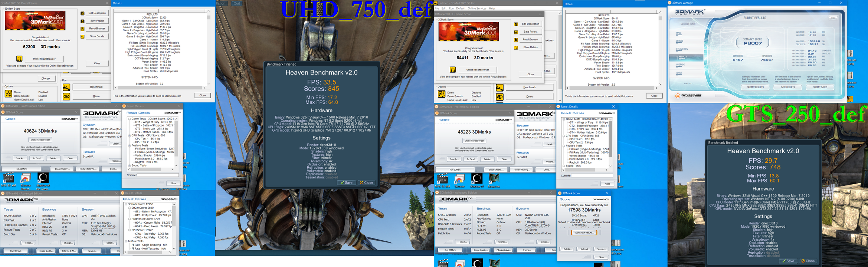The width and height of the screenshot is (868, 267).
Task: Click ResultBrowser icon in the 84411-score window
Action: click(516, 40)
